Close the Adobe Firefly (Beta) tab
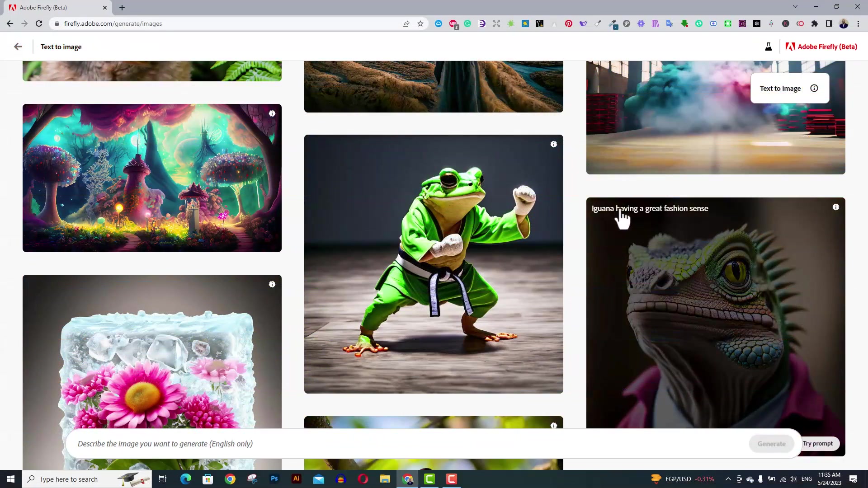This screenshot has width=868, height=488. pos(105,8)
